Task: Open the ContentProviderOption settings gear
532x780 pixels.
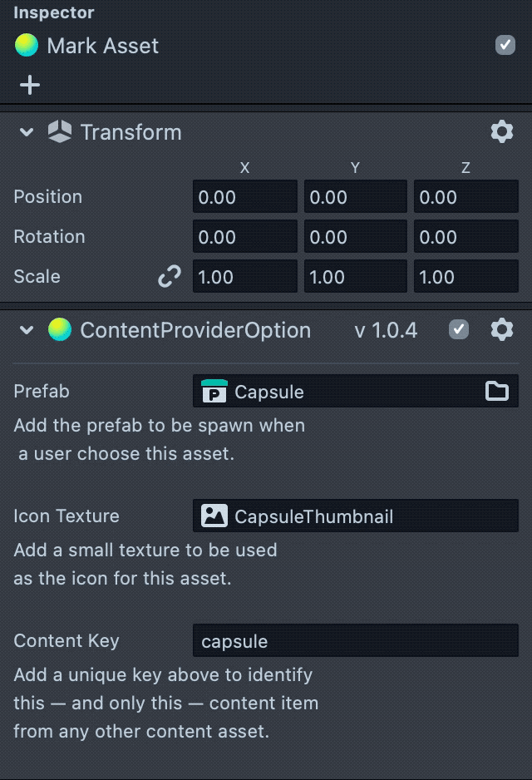Action: point(501,330)
